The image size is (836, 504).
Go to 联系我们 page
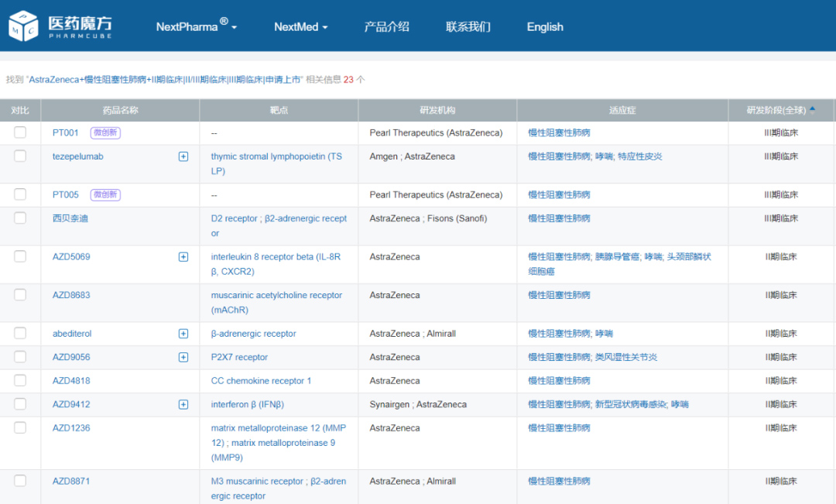468,26
